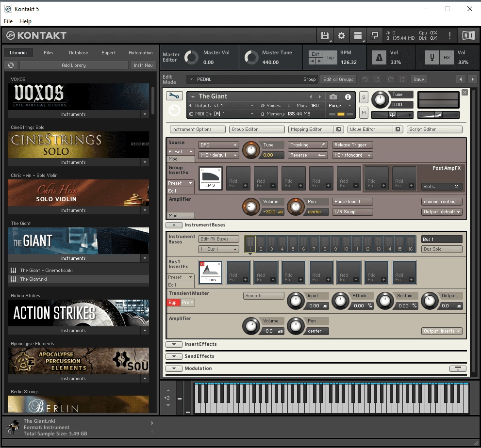This screenshot has width=481, height=448.
Task: Click the grand piano icon in info pane
Action: tap(13, 428)
